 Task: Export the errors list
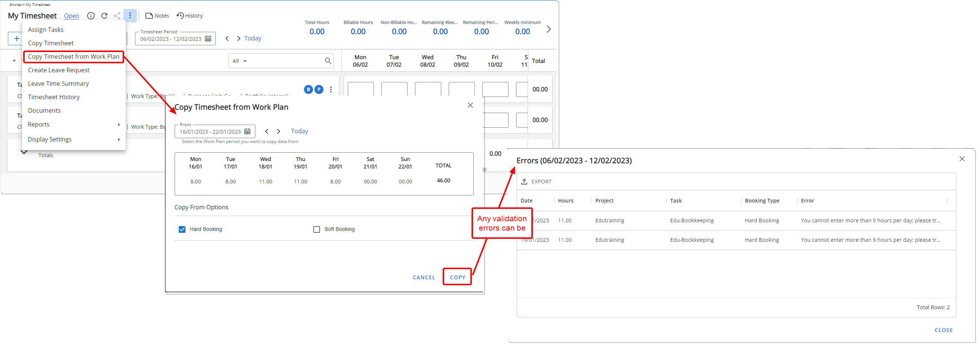(537, 182)
